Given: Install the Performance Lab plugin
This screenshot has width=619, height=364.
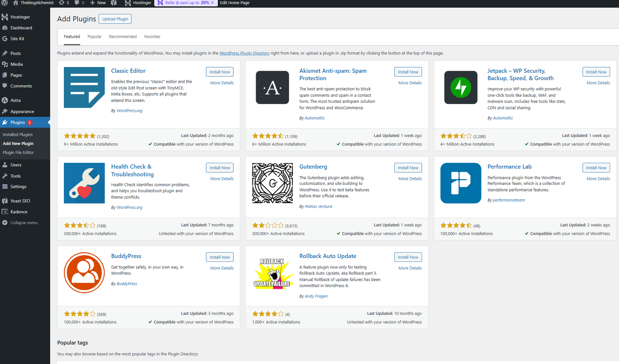Looking at the screenshot, I should point(596,168).
